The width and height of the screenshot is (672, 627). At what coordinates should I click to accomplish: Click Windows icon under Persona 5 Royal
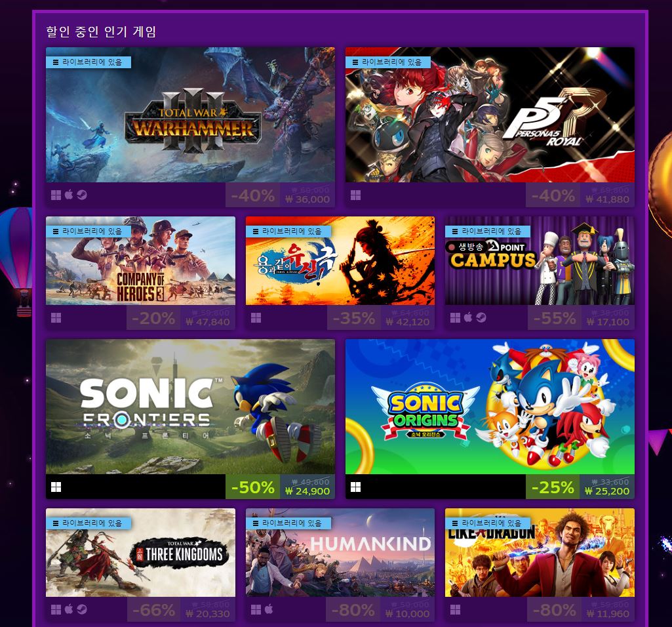[355, 195]
